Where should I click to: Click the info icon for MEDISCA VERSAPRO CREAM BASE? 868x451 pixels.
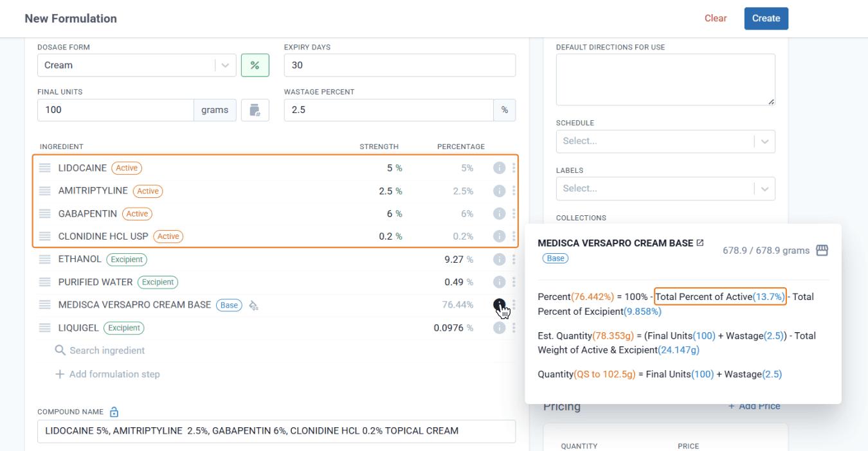pyautogui.click(x=499, y=305)
